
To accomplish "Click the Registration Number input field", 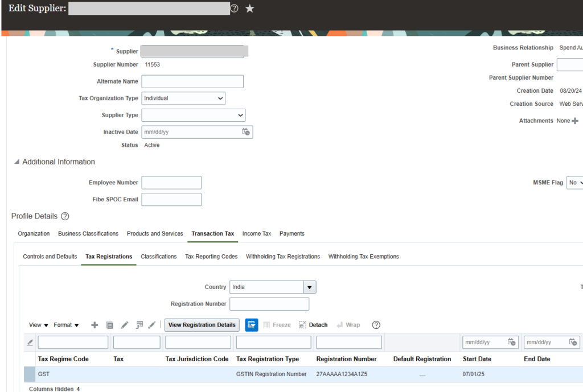I will [x=269, y=304].
